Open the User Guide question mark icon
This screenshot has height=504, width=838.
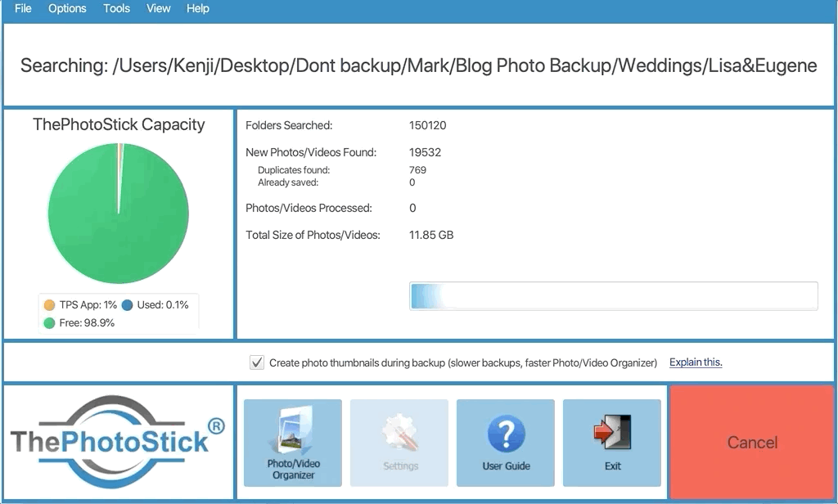pyautogui.click(x=506, y=434)
